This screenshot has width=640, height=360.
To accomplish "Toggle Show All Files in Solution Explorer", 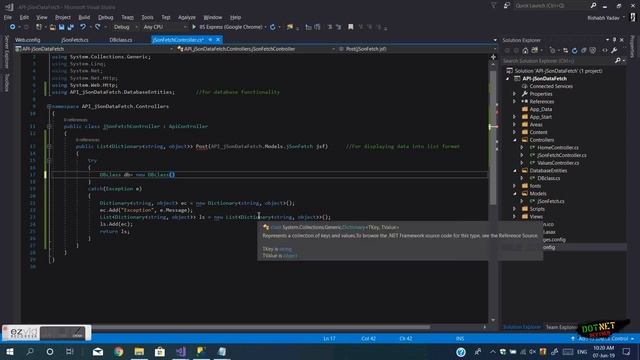I will [x=593, y=51].
